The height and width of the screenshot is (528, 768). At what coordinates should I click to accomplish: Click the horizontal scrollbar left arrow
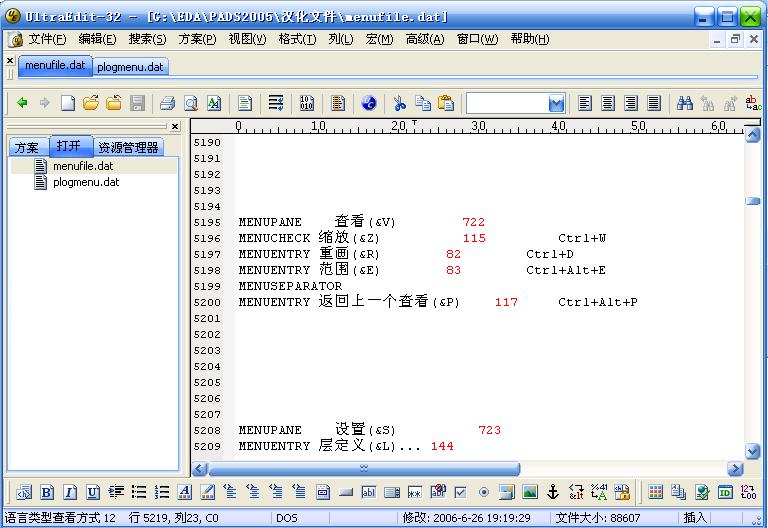pyautogui.click(x=200, y=469)
